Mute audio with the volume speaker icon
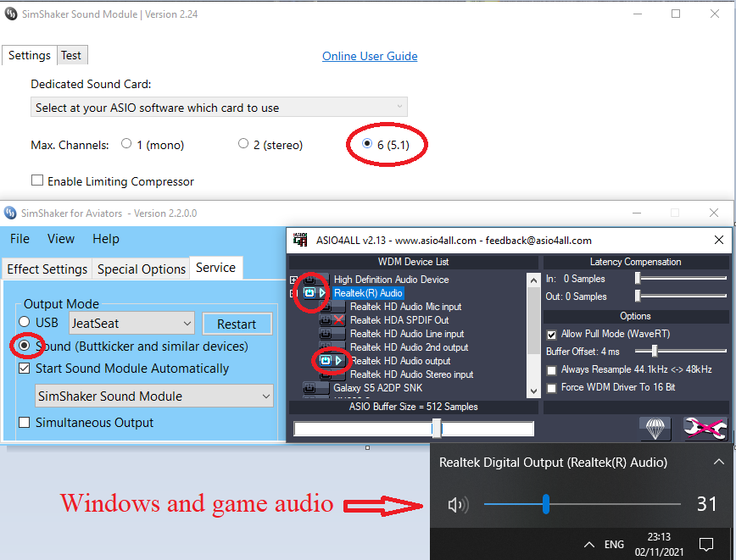The height and width of the screenshot is (560, 736). pos(458,505)
